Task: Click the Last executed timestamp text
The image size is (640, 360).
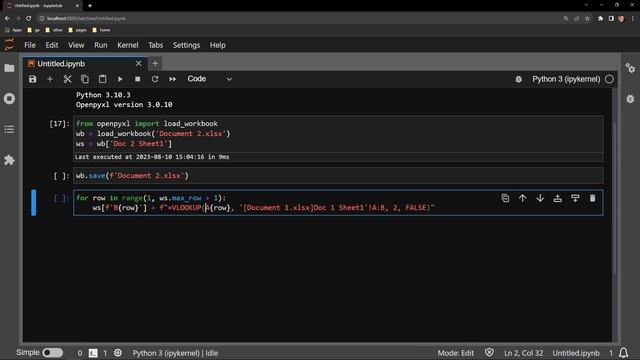Action: click(152, 157)
